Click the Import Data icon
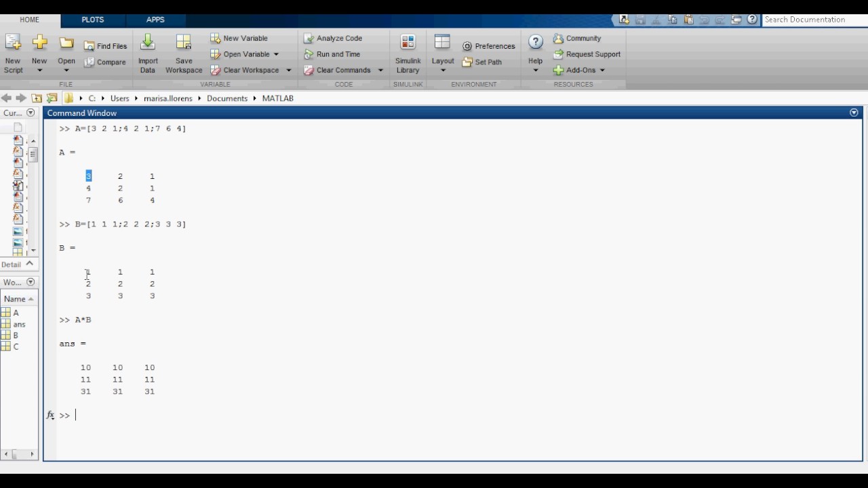The height and width of the screenshot is (488, 868). click(x=147, y=42)
